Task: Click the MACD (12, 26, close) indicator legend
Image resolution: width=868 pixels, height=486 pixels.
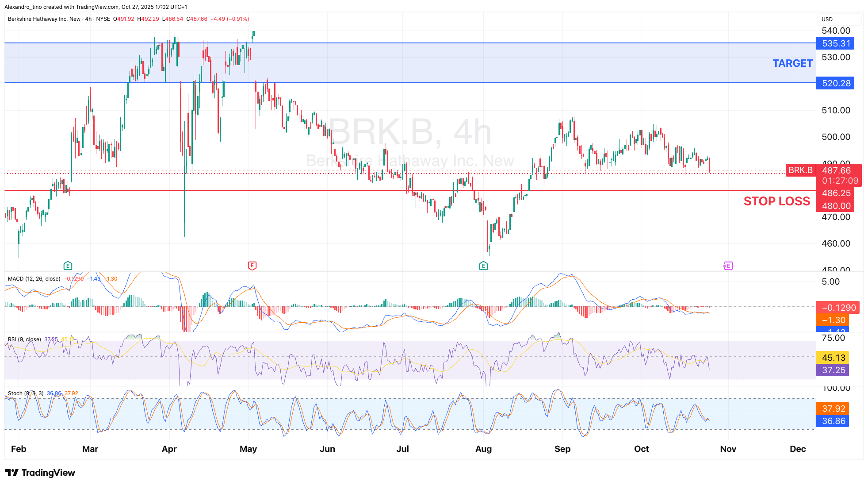Action: (34, 279)
